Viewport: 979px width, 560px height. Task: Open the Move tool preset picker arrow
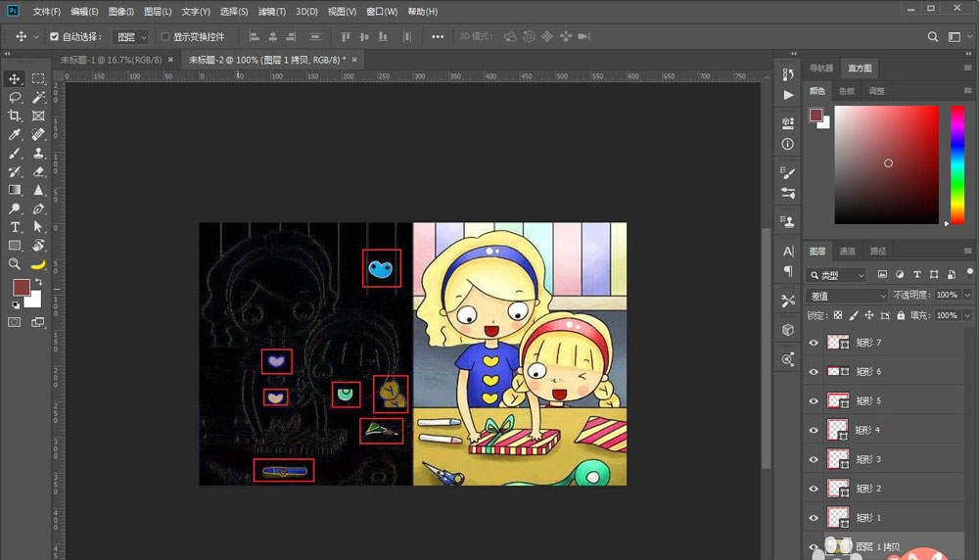coord(36,37)
